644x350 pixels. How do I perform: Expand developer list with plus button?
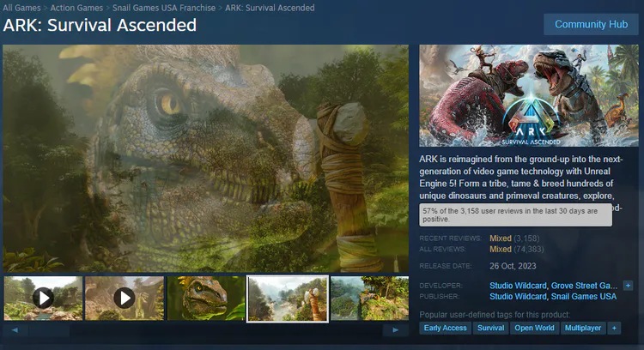point(628,286)
